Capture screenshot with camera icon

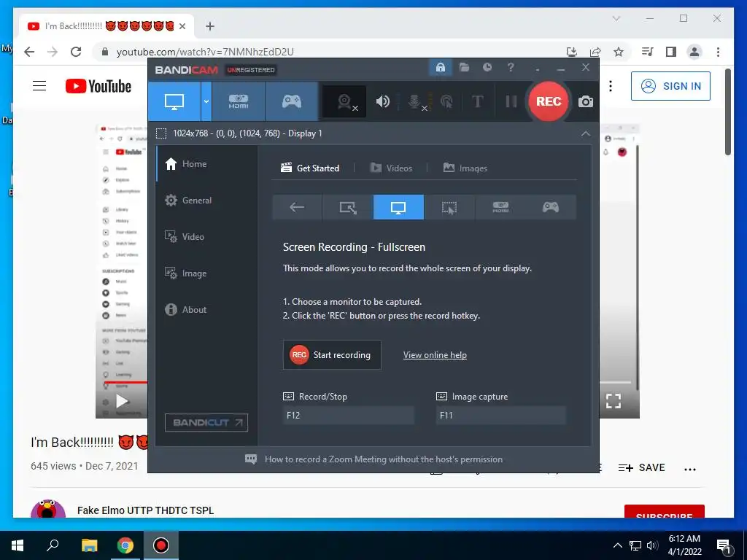[x=586, y=101]
